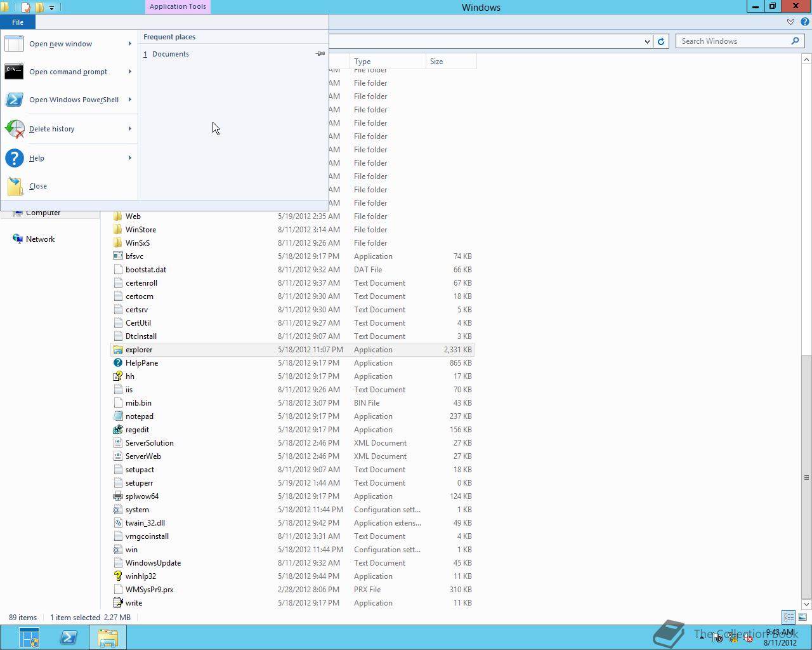
Task: Click the Properties icon in Quick Access Toolbar
Action: click(26, 8)
